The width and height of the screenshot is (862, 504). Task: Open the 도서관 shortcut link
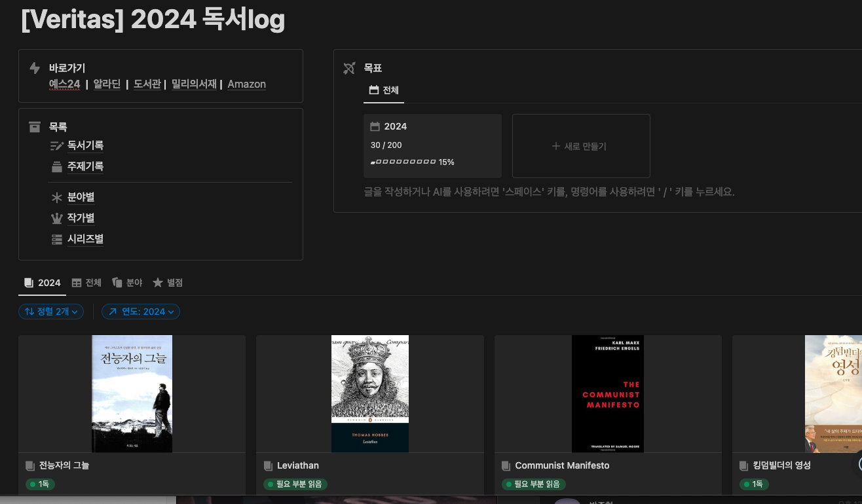147,84
